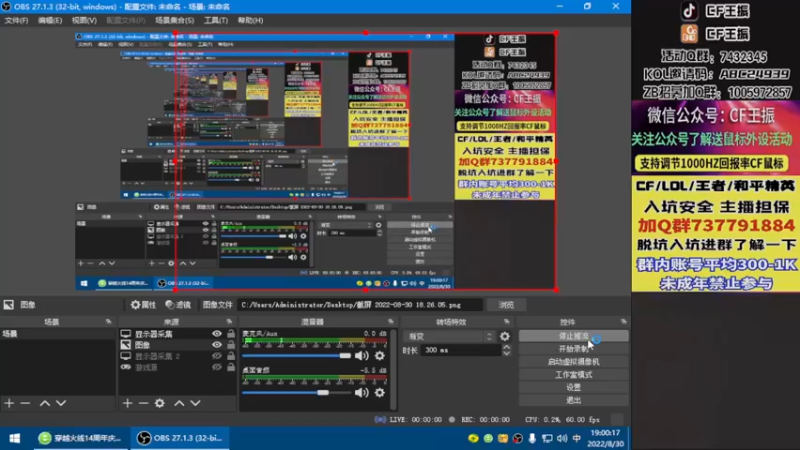
Task: Increase transition duration with up arrow
Action: point(506,347)
